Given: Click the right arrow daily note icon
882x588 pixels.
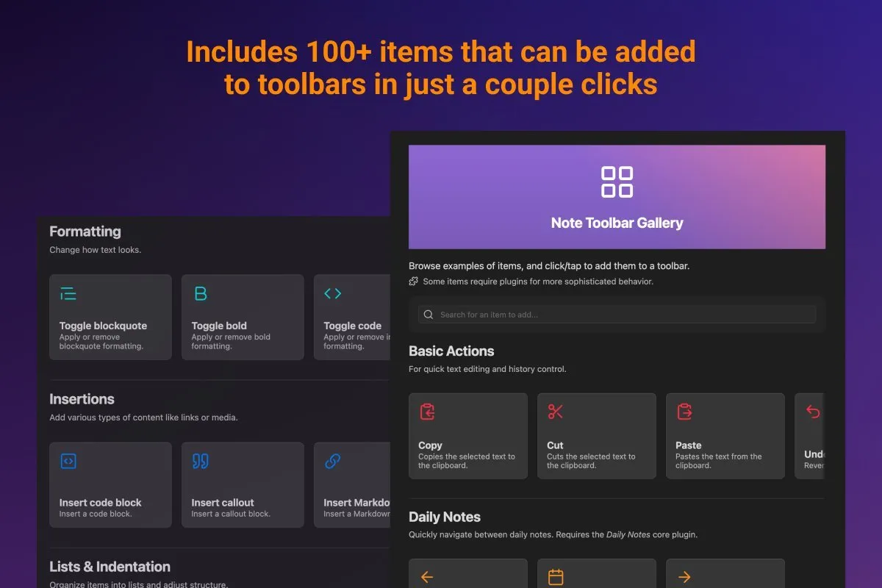Looking at the screenshot, I should pos(684,577).
